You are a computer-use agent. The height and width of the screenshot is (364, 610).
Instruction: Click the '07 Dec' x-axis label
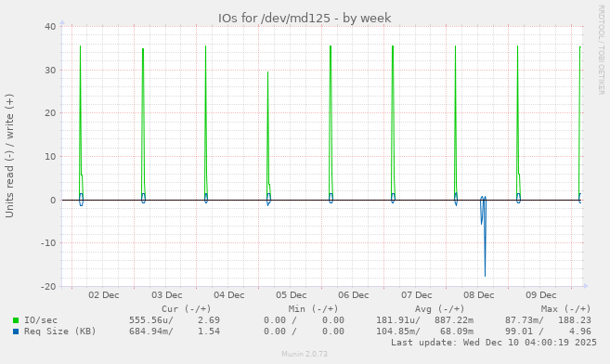coord(416,295)
